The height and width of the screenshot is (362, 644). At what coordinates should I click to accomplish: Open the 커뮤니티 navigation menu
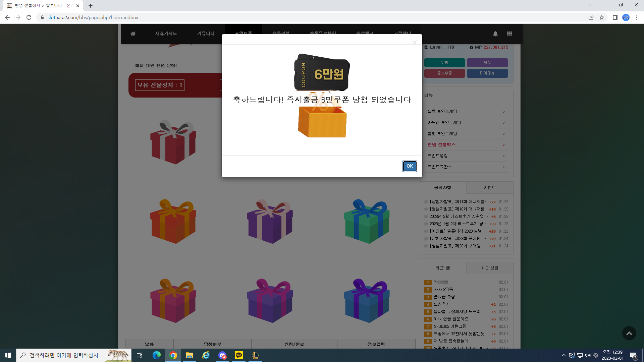coord(206,34)
